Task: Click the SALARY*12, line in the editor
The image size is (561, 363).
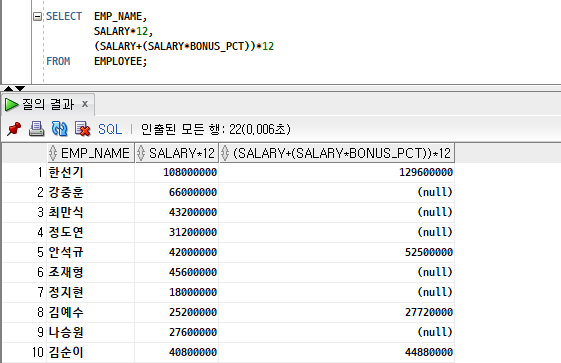Action: tap(123, 31)
